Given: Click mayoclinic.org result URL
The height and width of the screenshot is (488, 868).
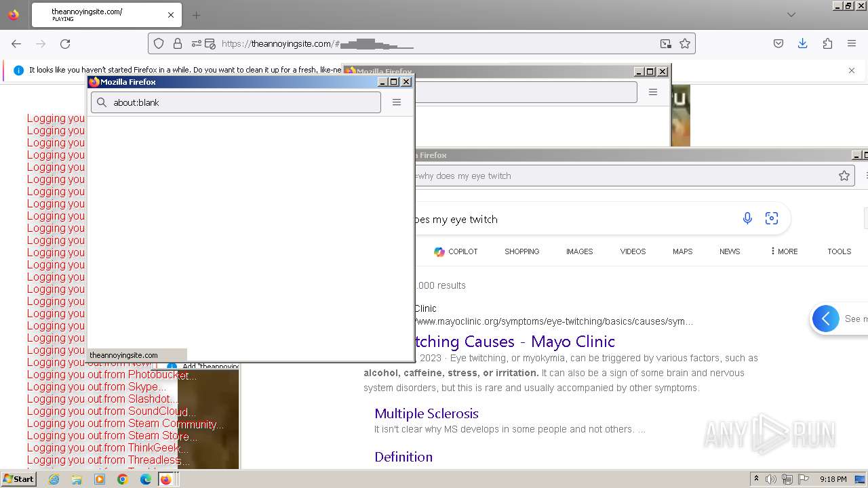Looking at the screenshot, I should (554, 321).
